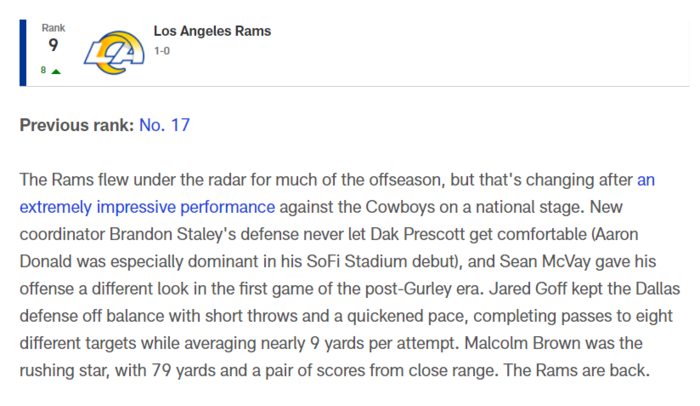Viewport: 700px width, 406px height.
Task: Click the small "Rank" label
Action: click(x=53, y=28)
